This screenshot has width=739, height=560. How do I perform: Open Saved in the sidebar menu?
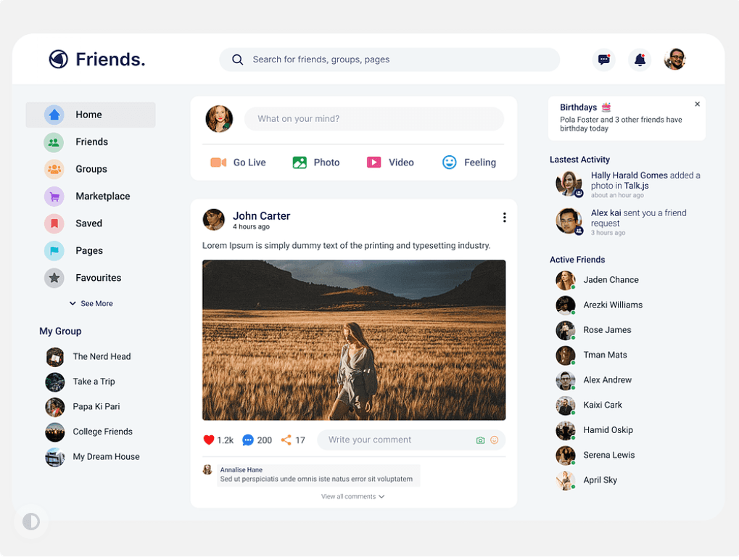[88, 223]
